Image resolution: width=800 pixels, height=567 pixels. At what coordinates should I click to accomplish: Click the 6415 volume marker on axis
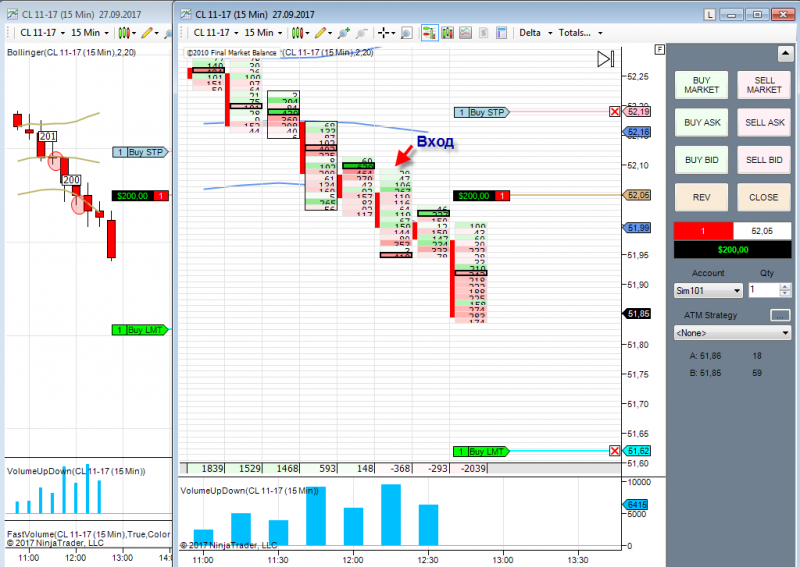point(636,504)
